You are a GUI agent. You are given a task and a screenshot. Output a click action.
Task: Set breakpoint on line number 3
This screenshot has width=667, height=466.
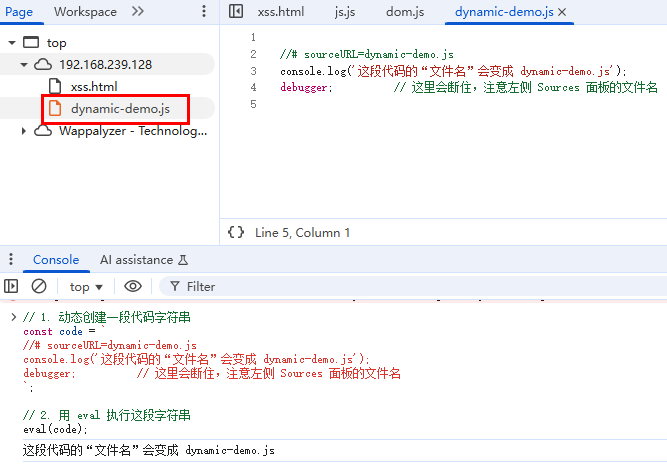coord(254,71)
